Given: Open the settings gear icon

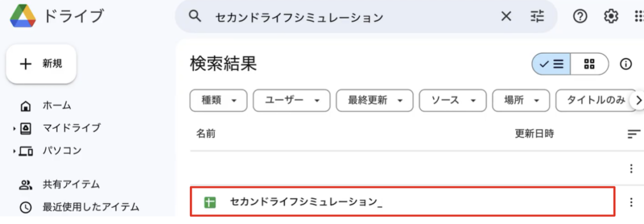Looking at the screenshot, I should 610,17.
